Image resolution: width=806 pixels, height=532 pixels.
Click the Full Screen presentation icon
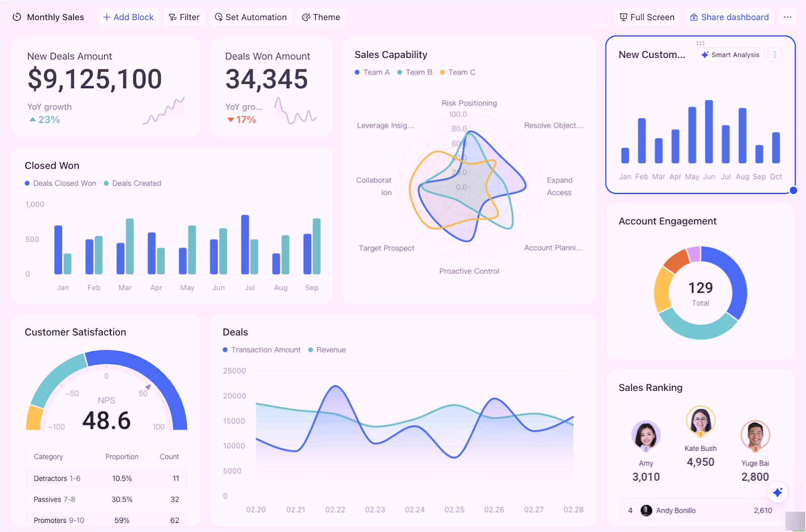[x=623, y=17]
